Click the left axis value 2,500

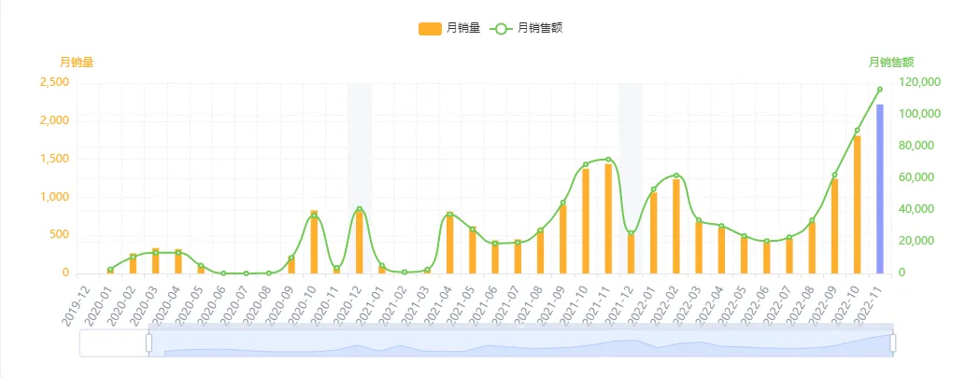[x=54, y=82]
